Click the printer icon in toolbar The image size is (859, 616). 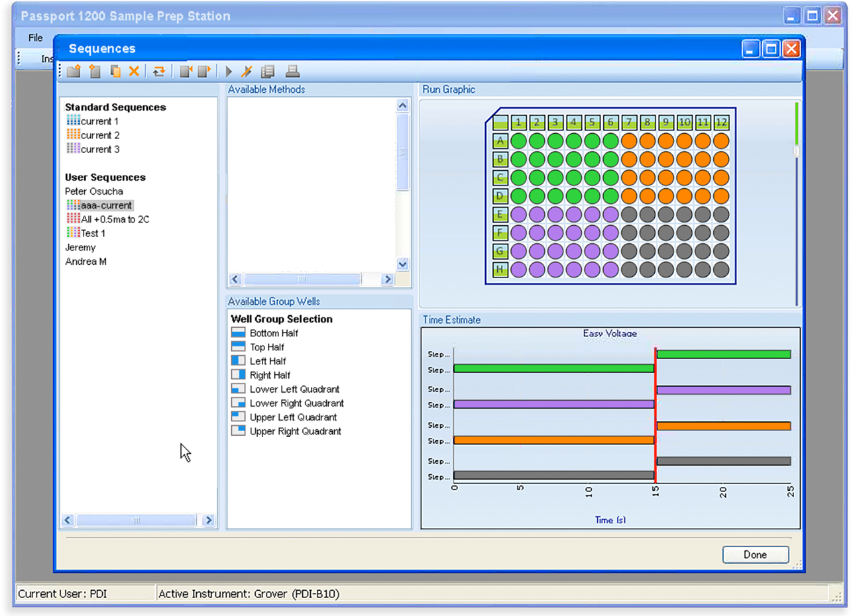pyautogui.click(x=292, y=71)
